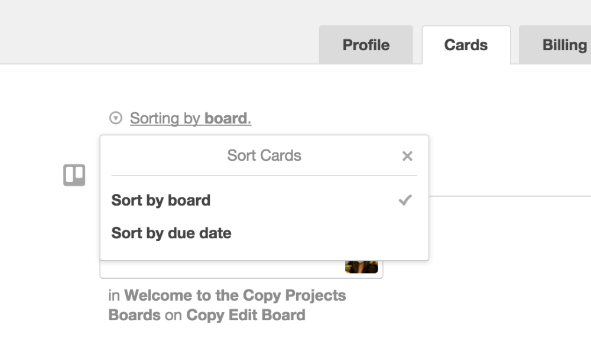Click the member avatar on the card

pos(361,266)
